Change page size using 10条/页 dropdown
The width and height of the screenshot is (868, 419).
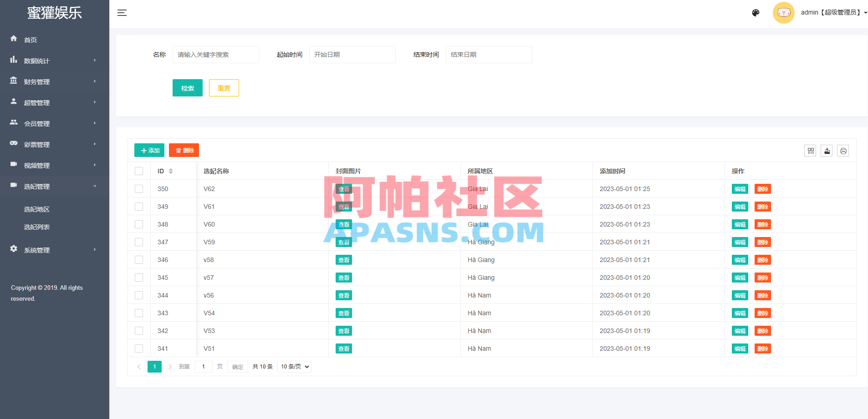tap(294, 366)
